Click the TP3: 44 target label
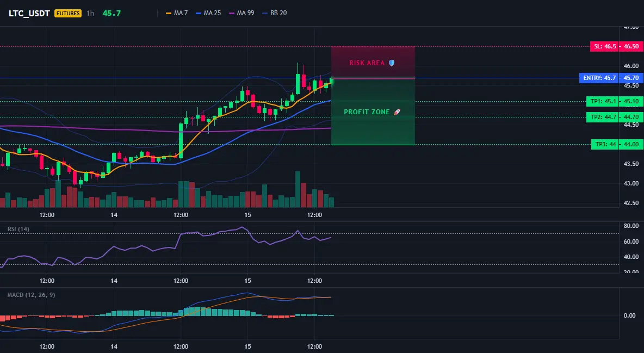644x353 pixels. [605, 144]
